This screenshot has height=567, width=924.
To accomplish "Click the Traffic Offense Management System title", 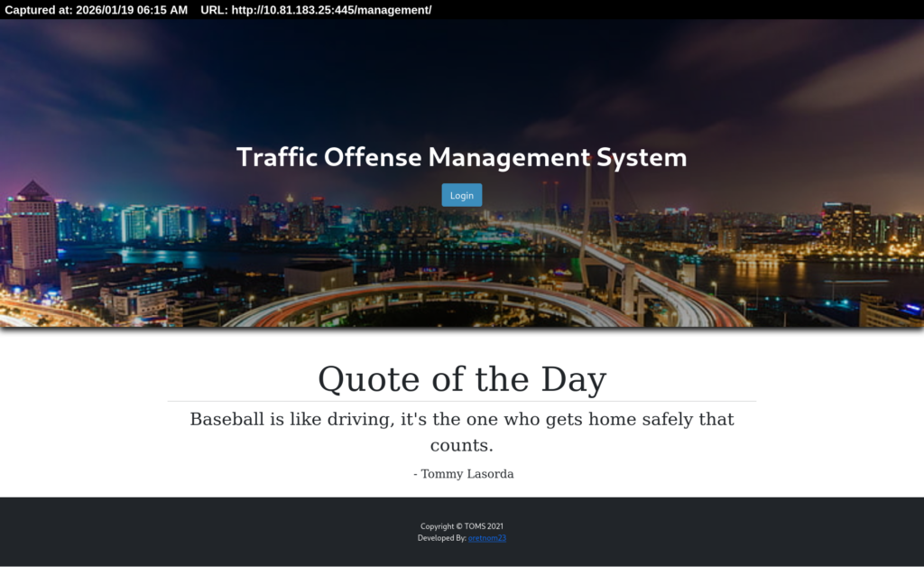I will 461,157.
